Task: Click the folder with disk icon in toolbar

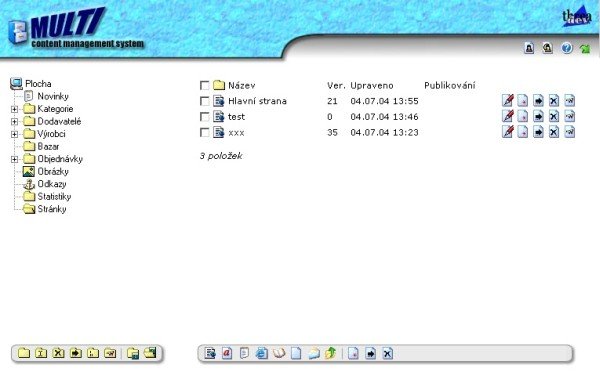Action: (x=133, y=353)
